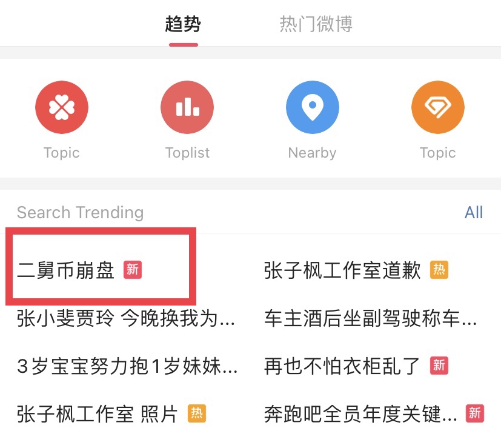The height and width of the screenshot is (448, 501).
Task: Open trending topic 张小斐贾玲 今晚换我为
Action: tap(126, 318)
